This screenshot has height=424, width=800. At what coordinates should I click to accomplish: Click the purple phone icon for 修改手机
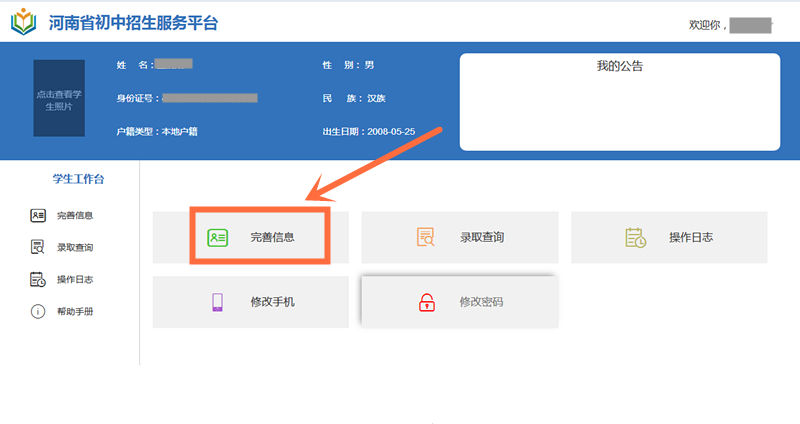coord(217,301)
